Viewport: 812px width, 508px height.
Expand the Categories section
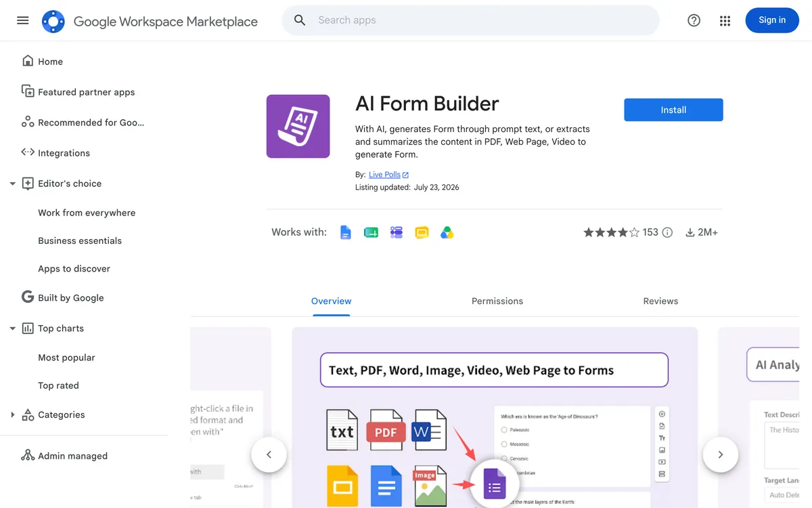(x=12, y=415)
